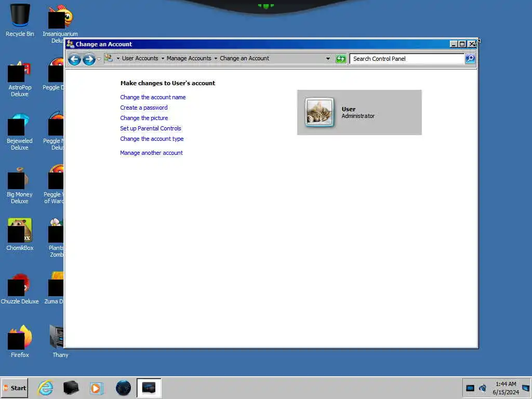Expand dropdown arrow before User Accounts breadcrumb
The image size is (532, 399).
click(x=118, y=58)
